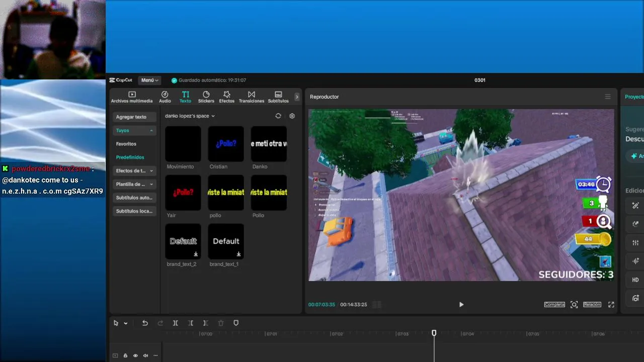Switch to the Audio tab

click(165, 97)
